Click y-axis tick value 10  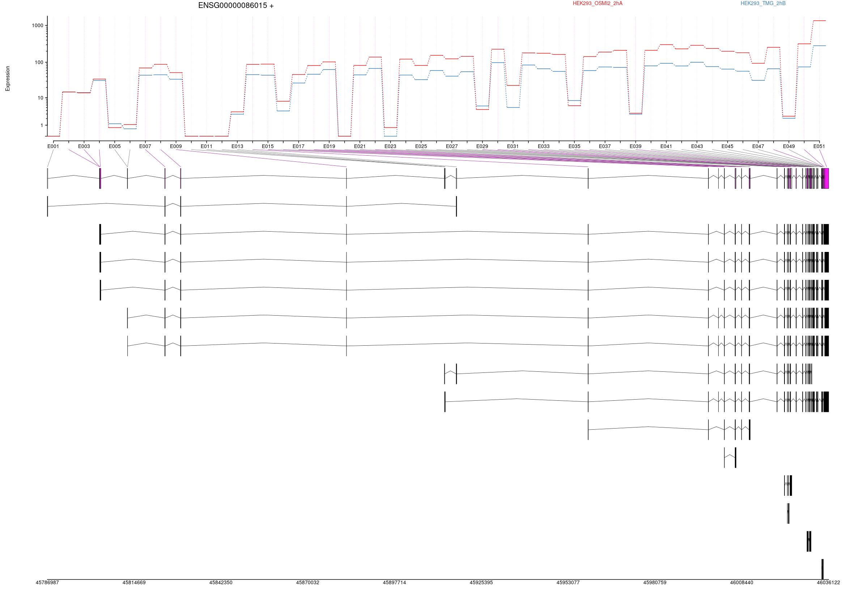41,98
